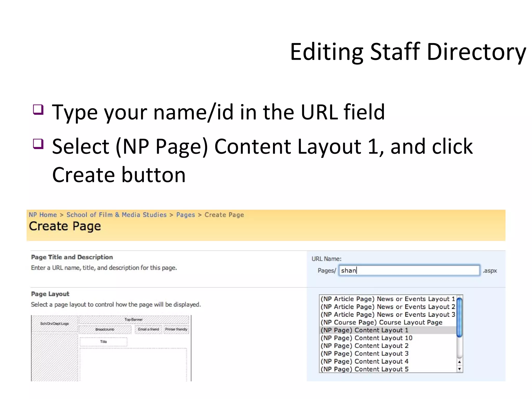Select (NP Page) Content Layout 2
Screen dimensions: 532x399
click(x=388, y=346)
